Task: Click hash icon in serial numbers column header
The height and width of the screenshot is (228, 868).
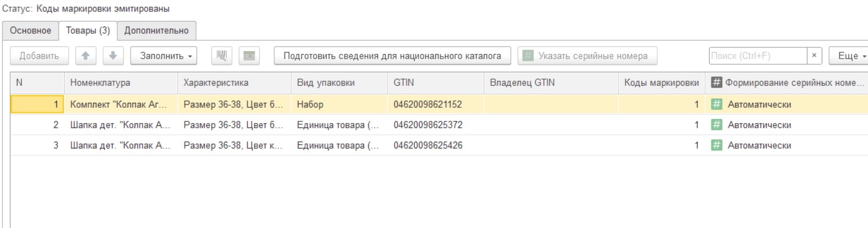Action: 716,83
